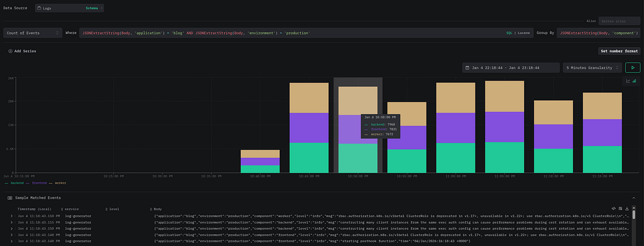Click the Logs data source icon

pos(40,8)
